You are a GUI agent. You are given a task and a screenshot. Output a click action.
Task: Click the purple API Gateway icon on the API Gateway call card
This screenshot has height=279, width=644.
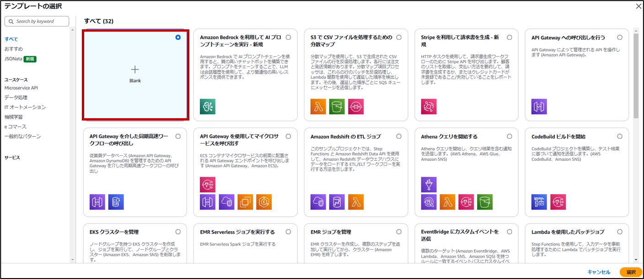point(539,106)
